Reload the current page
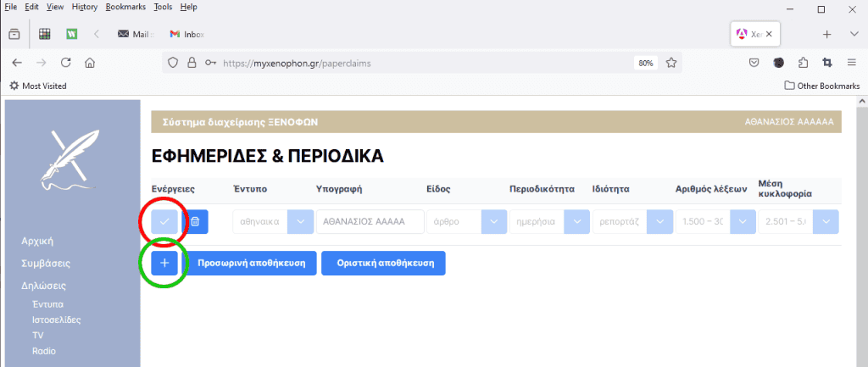This screenshot has height=367, width=868. 65,63
